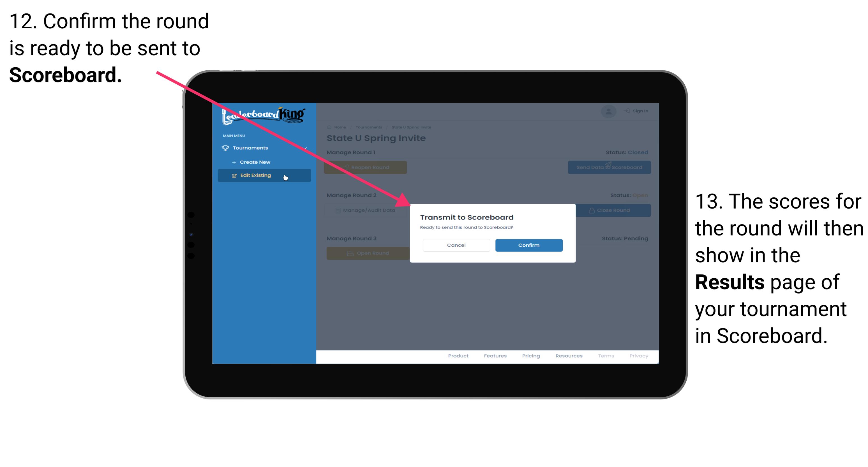Select the Tournaments menu item

pyautogui.click(x=251, y=148)
